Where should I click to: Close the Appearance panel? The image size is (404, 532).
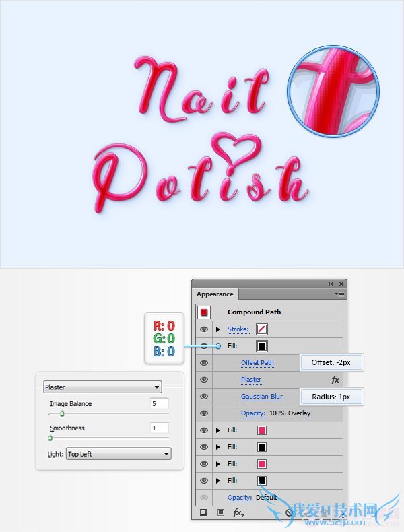[x=341, y=284]
